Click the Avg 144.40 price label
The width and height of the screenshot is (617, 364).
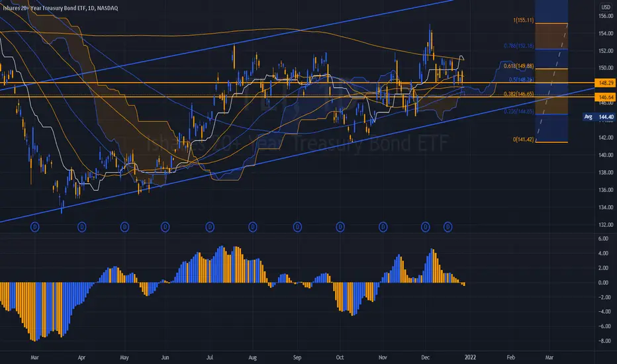pyautogui.click(x=598, y=116)
